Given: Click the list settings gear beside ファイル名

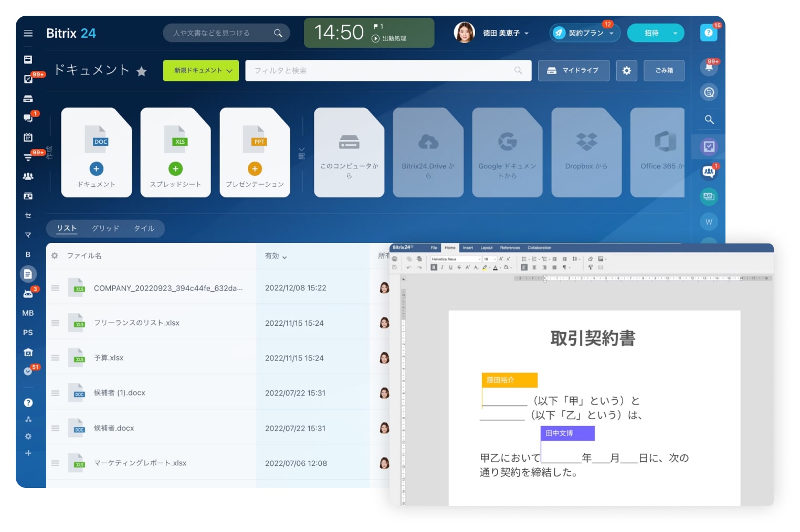Looking at the screenshot, I should click(55, 256).
